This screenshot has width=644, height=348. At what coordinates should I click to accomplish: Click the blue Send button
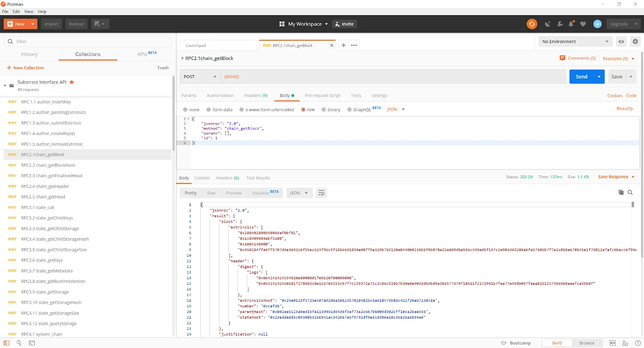click(x=582, y=76)
